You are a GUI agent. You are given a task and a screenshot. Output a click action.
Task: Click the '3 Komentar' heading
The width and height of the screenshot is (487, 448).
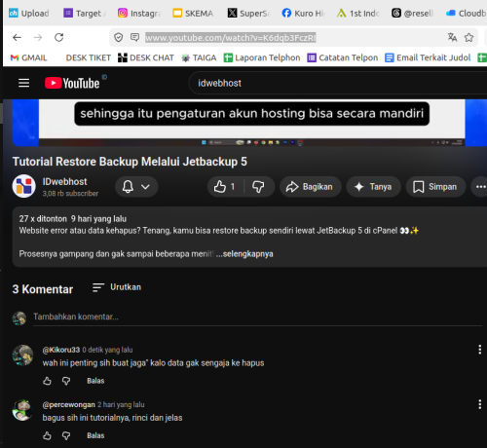tap(43, 289)
